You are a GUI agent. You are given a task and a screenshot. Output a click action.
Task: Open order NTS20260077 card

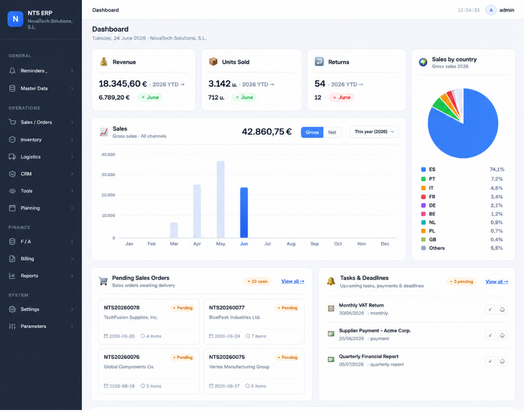[254, 322]
